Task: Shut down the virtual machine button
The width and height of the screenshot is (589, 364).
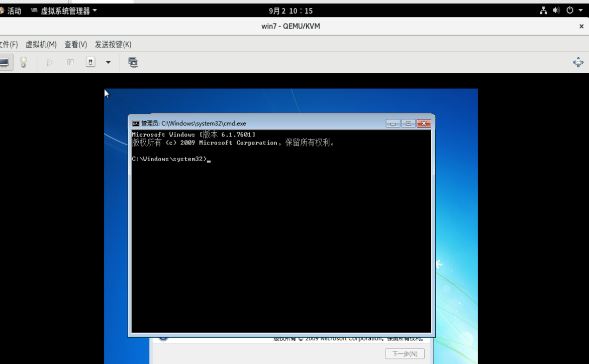Action: coord(90,62)
